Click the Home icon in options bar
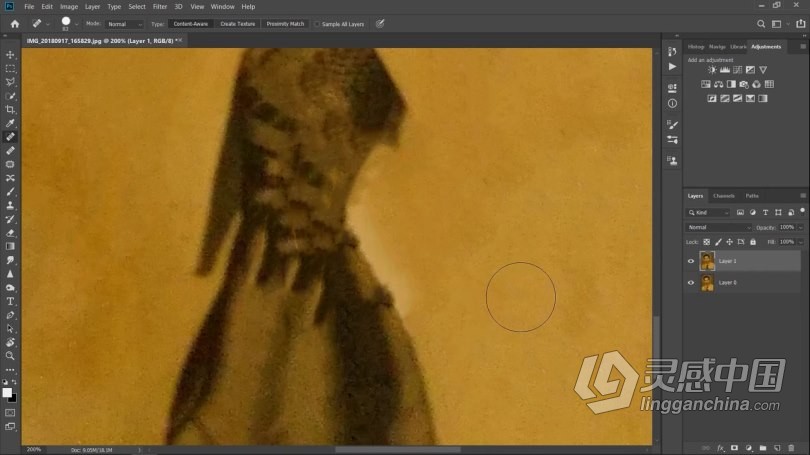The image size is (810, 455). click(14, 24)
